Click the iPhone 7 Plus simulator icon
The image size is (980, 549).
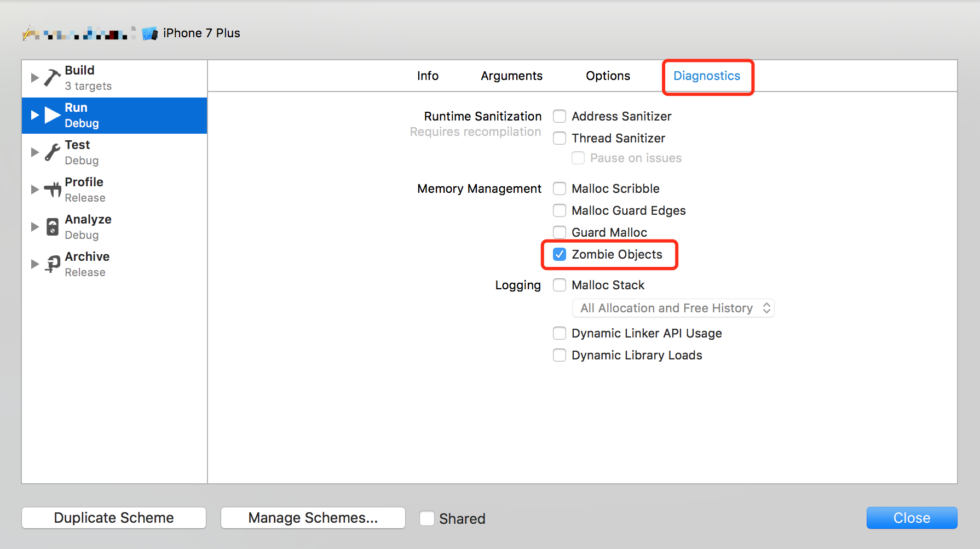(x=149, y=33)
